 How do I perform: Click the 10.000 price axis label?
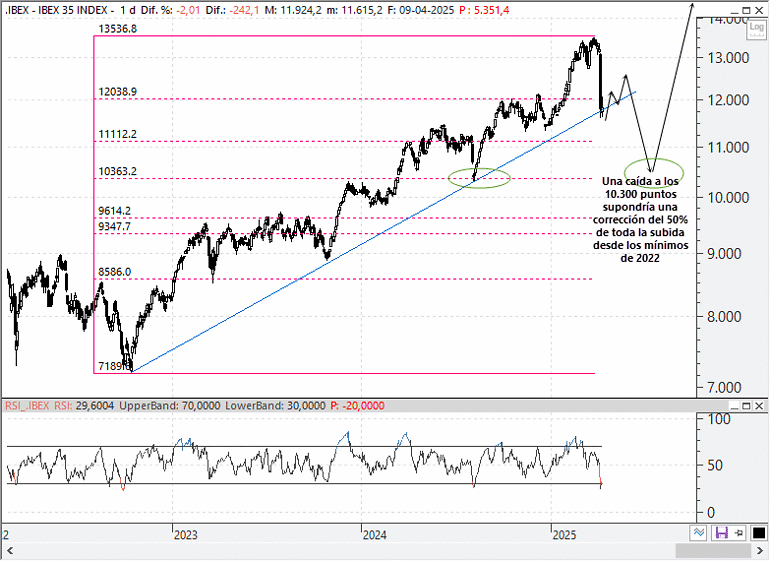(728, 198)
